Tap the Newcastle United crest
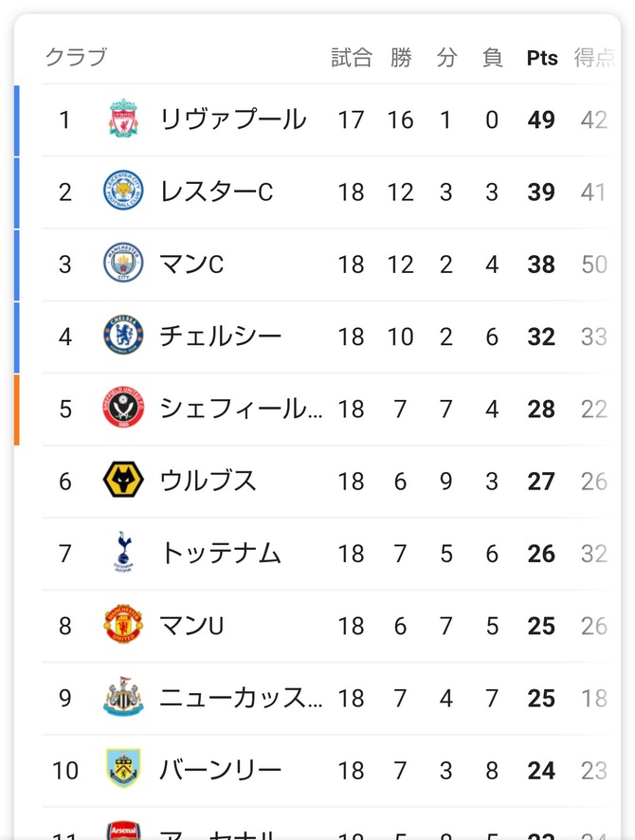The height and width of the screenshot is (840, 635). pos(123,696)
